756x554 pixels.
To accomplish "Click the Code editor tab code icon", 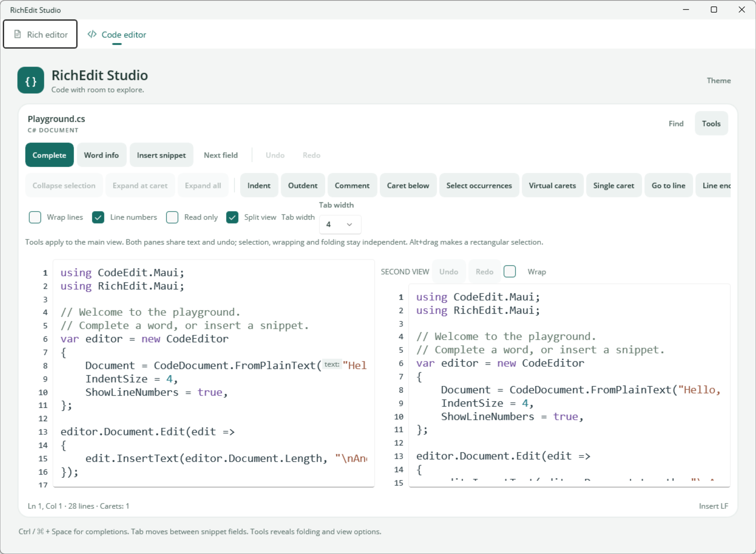I will coord(92,34).
